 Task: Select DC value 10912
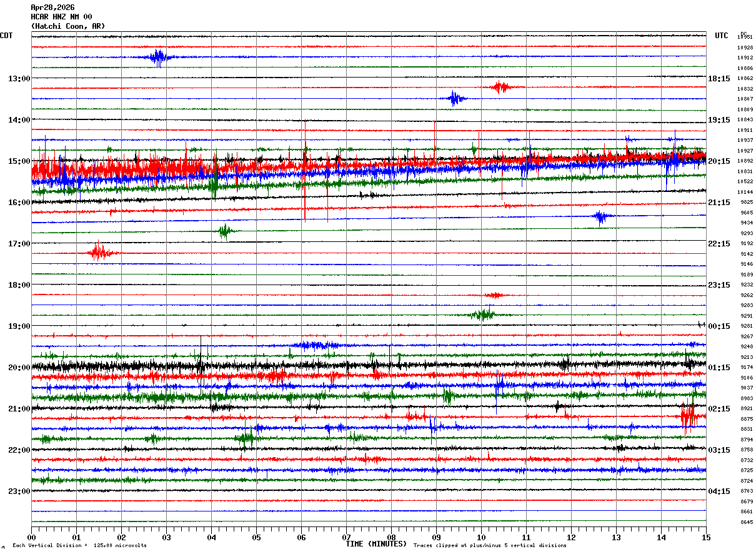pos(745,58)
